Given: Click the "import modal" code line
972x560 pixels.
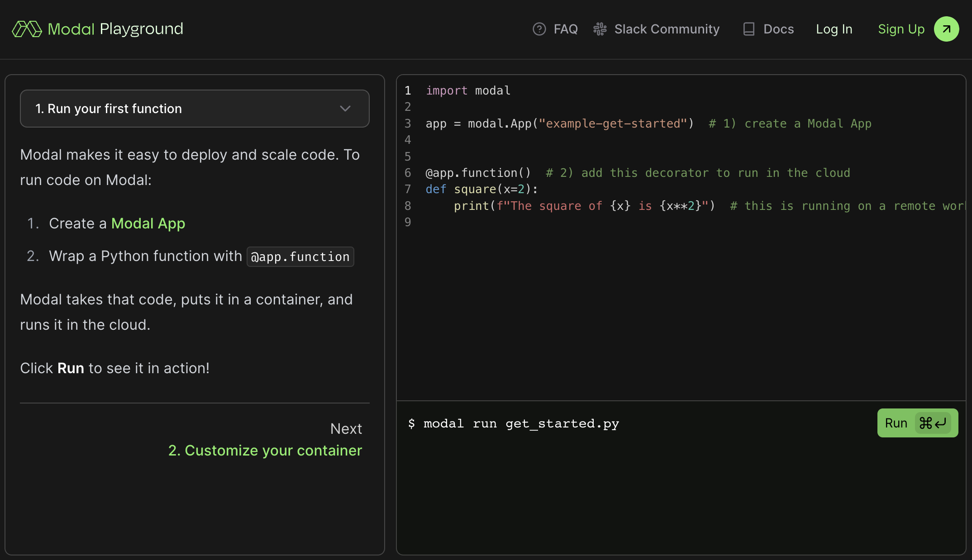Looking at the screenshot, I should tap(468, 90).
